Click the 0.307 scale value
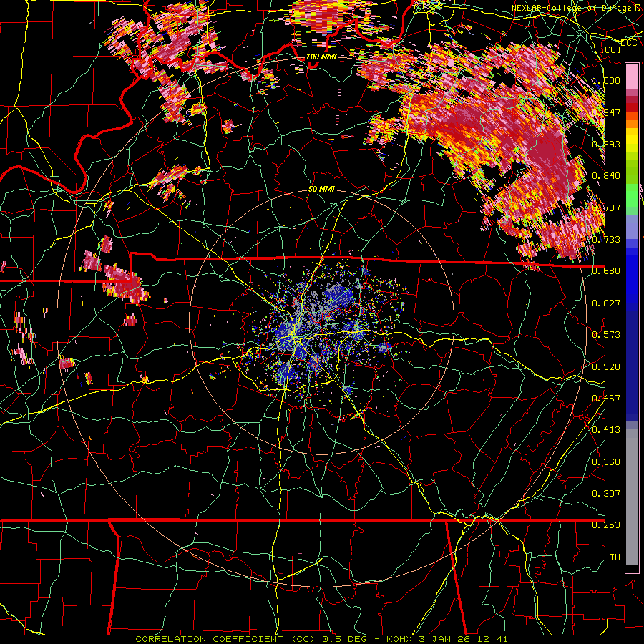This screenshot has width=644, height=644. [x=606, y=493]
